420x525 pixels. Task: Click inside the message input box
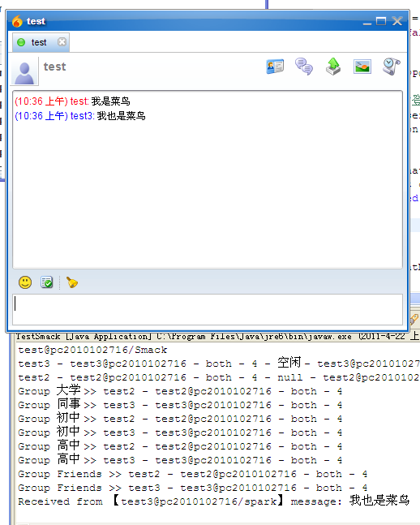click(x=208, y=309)
